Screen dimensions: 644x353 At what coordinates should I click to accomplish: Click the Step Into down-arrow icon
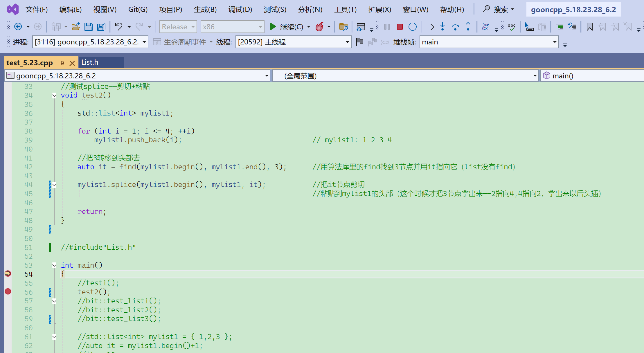[x=442, y=27]
